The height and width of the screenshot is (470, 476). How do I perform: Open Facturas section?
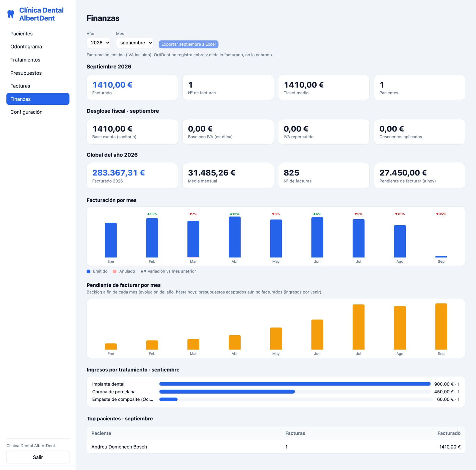[x=38, y=86]
